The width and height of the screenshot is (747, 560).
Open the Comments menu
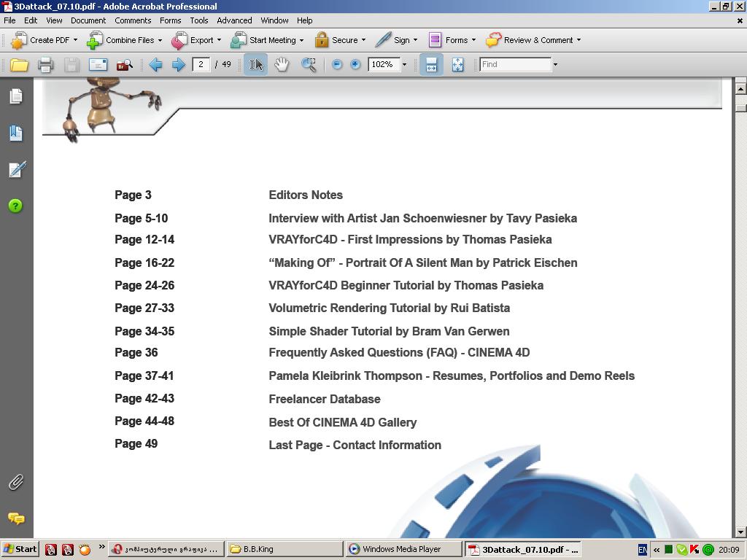point(133,20)
